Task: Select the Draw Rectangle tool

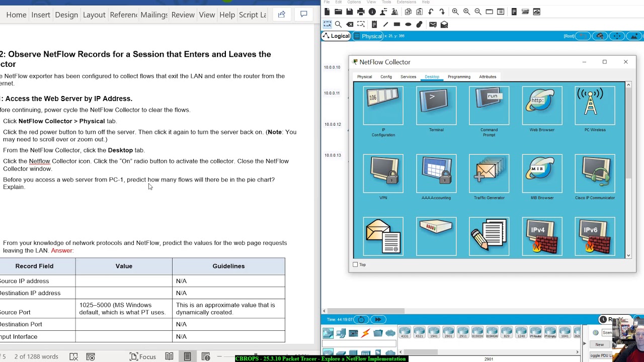Action: pos(397,24)
